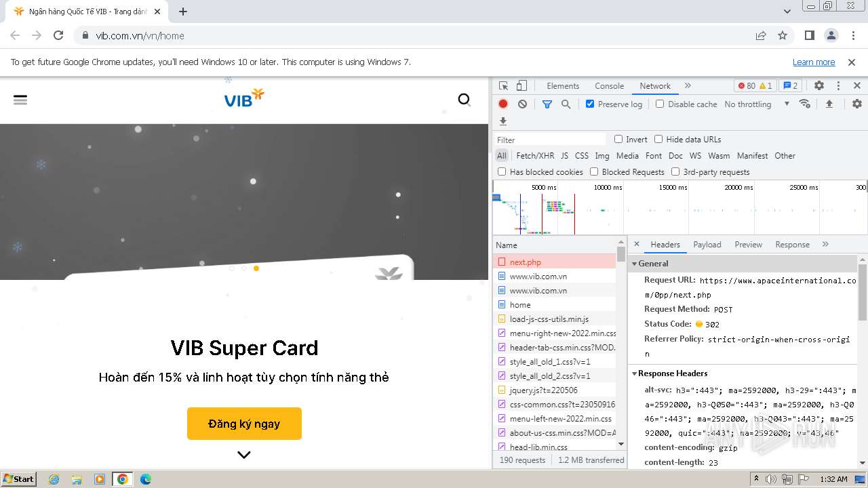Viewport: 868px width, 488px height.
Task: Filter requests by JS
Action: click(x=564, y=155)
